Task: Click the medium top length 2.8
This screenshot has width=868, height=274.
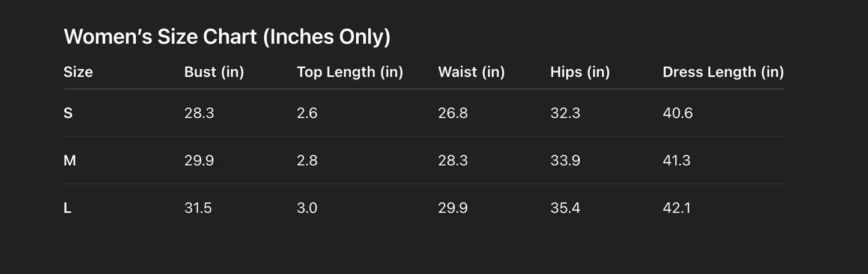Action: click(x=307, y=160)
